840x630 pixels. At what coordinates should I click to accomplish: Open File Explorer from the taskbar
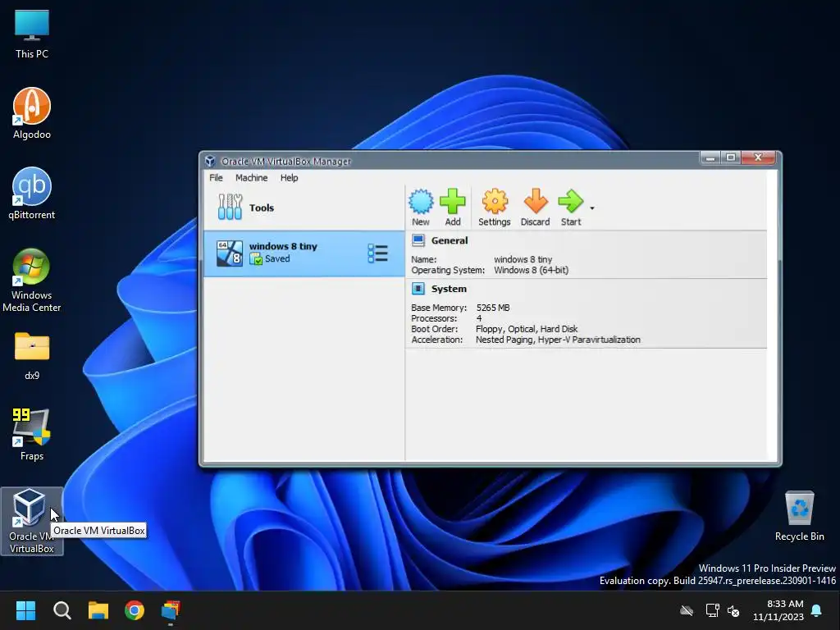[98, 610]
